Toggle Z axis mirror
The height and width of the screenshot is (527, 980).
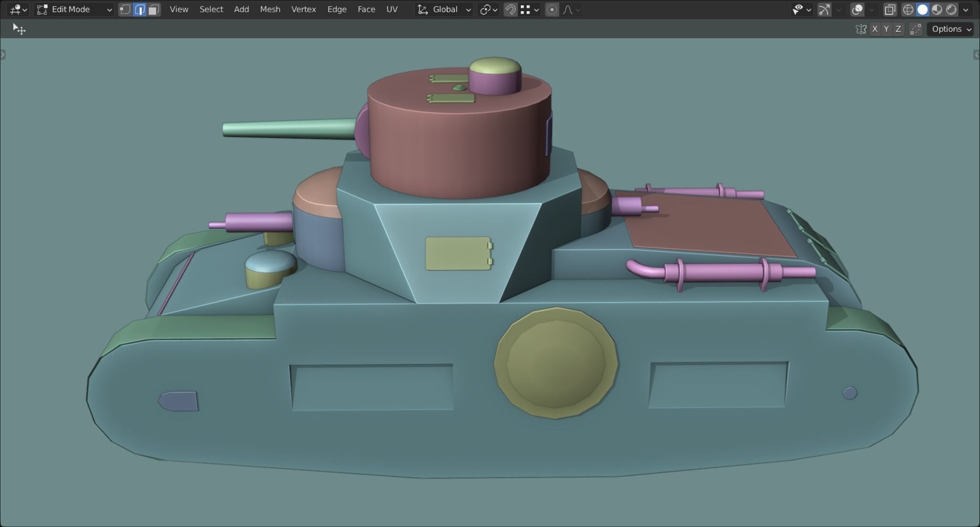coord(898,29)
